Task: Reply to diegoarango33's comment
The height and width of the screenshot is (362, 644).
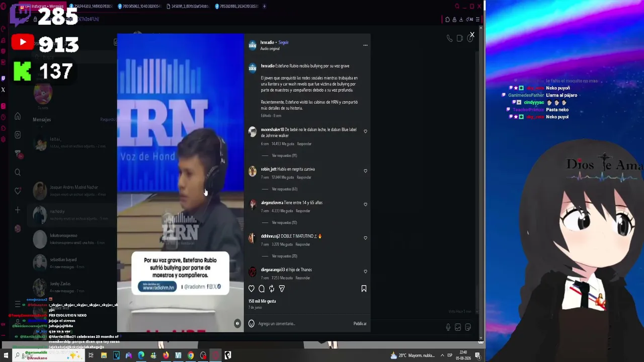Action: tap(302, 278)
